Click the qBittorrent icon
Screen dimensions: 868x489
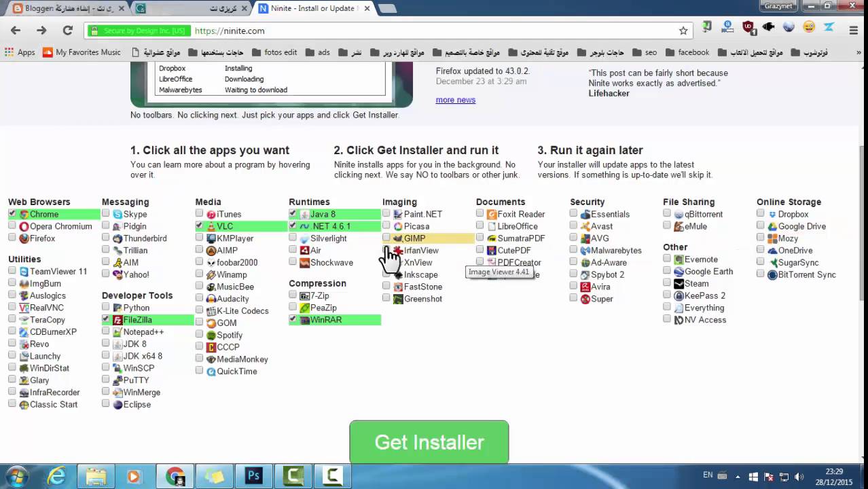[679, 214]
